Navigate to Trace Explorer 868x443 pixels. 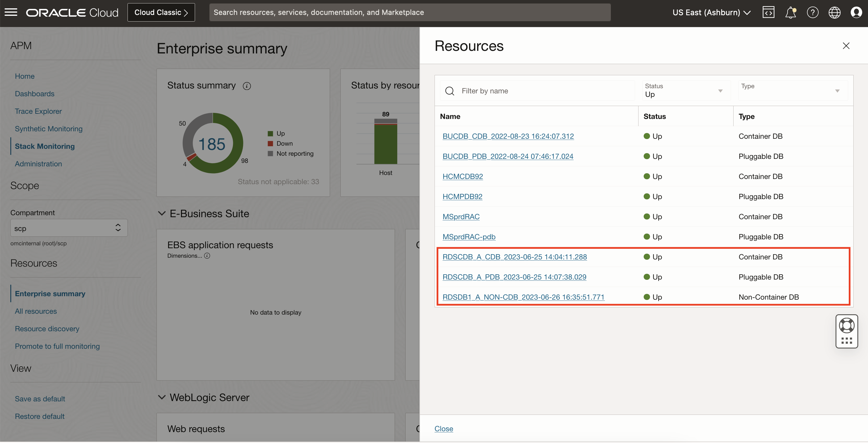[38, 111]
